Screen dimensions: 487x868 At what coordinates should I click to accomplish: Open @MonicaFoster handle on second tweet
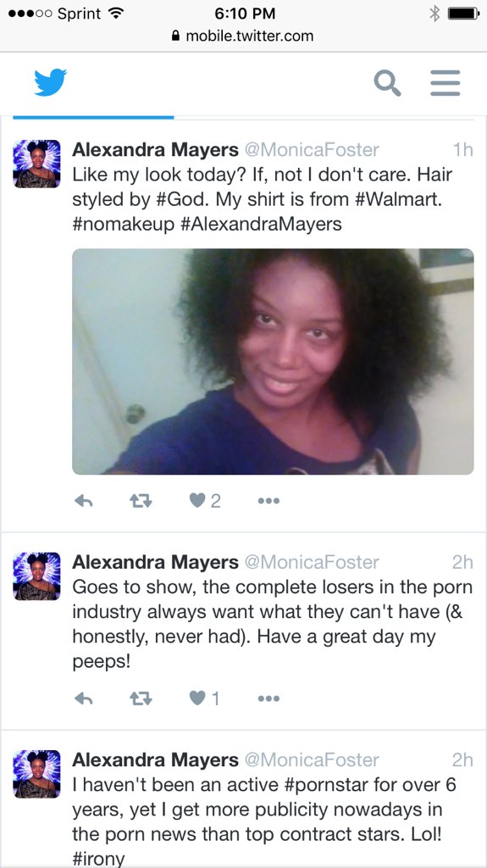coord(312,563)
